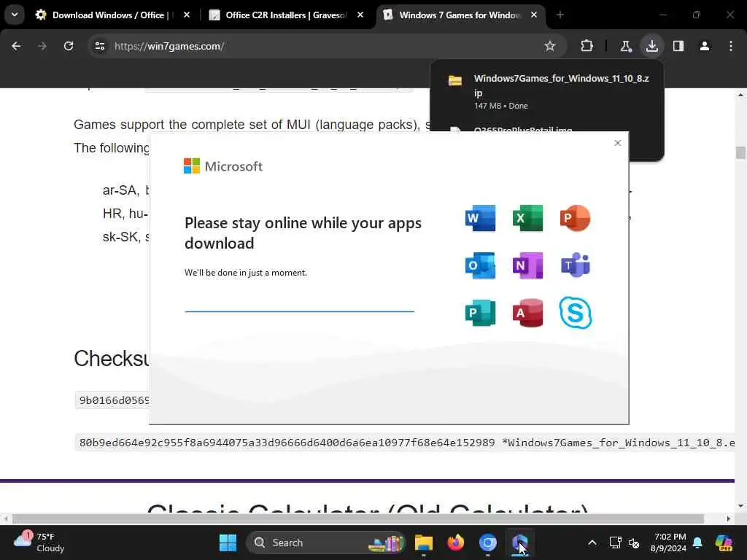Click the Excel icon in Office installer
The image size is (747, 560).
click(x=527, y=218)
